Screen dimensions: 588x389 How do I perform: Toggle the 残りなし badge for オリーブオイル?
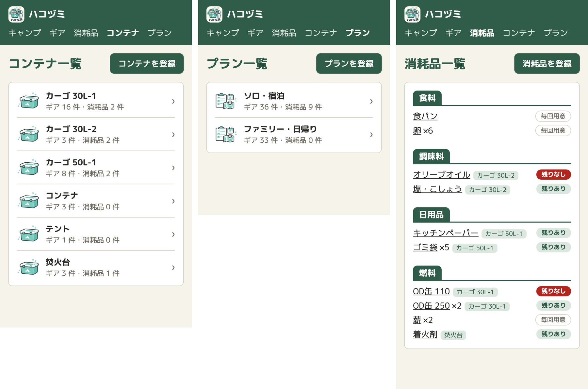[x=553, y=174]
